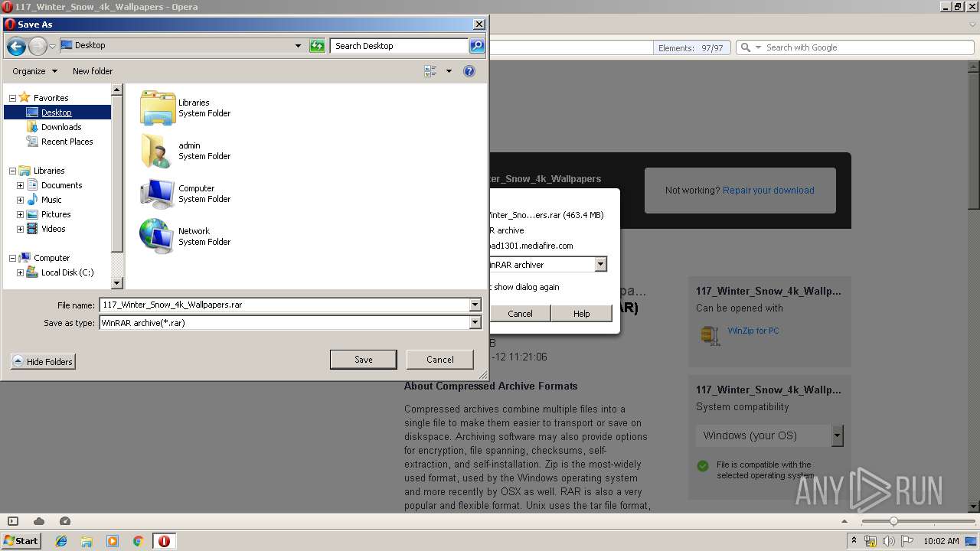Open the WinRAR archiver application dropdown
Image resolution: width=980 pixels, height=551 pixels.
click(x=601, y=264)
